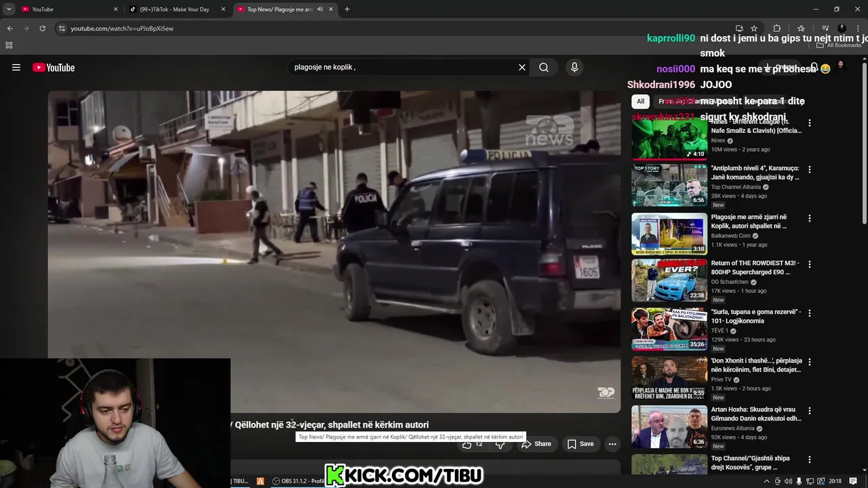This screenshot has height=488, width=868.
Task: Open a new browser tab
Action: click(347, 9)
